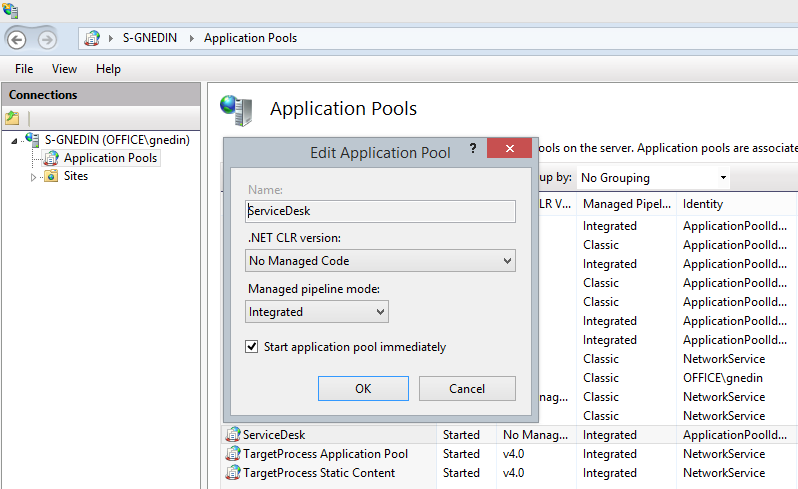This screenshot has width=798, height=489.
Task: Click the large Application Pools header icon
Action: (x=236, y=110)
